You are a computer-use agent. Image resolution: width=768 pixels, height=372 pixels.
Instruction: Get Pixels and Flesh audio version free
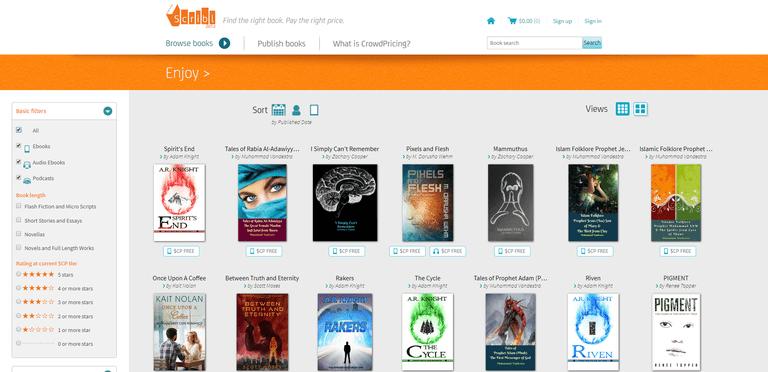448,251
